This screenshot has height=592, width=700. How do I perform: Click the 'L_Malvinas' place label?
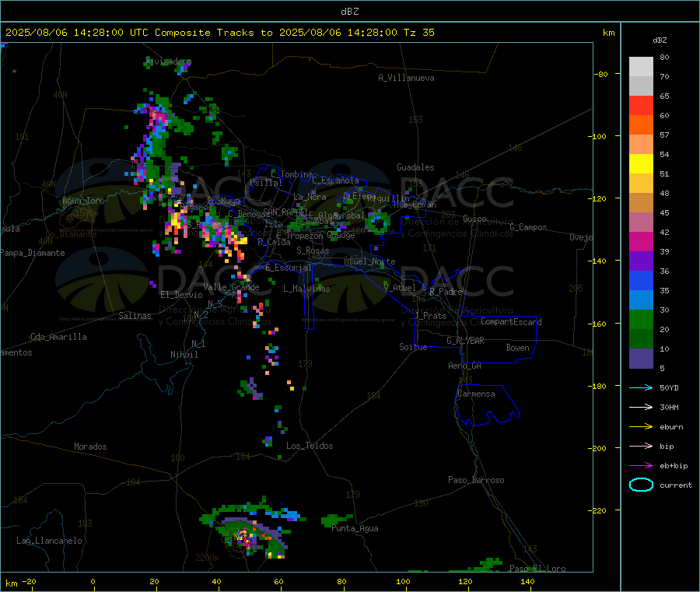[x=306, y=289]
